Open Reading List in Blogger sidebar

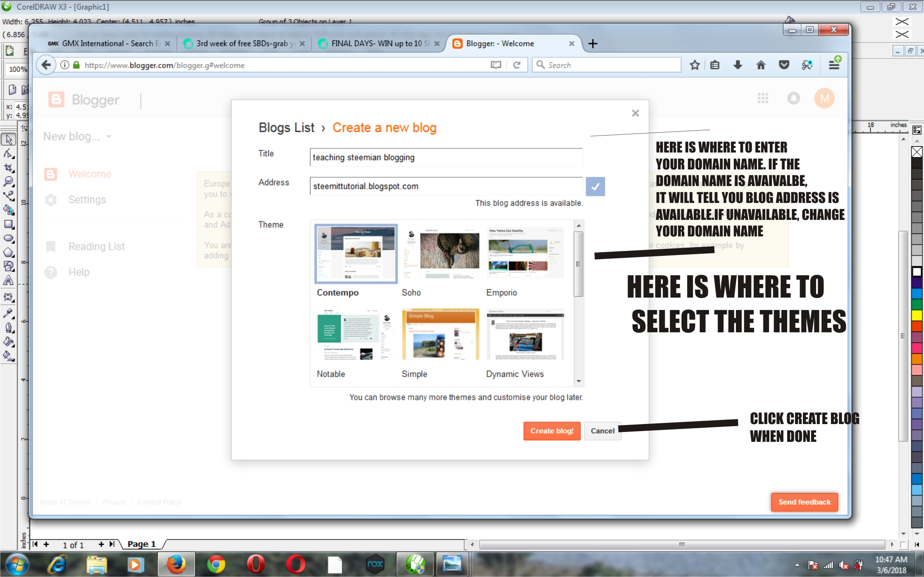pos(84,247)
